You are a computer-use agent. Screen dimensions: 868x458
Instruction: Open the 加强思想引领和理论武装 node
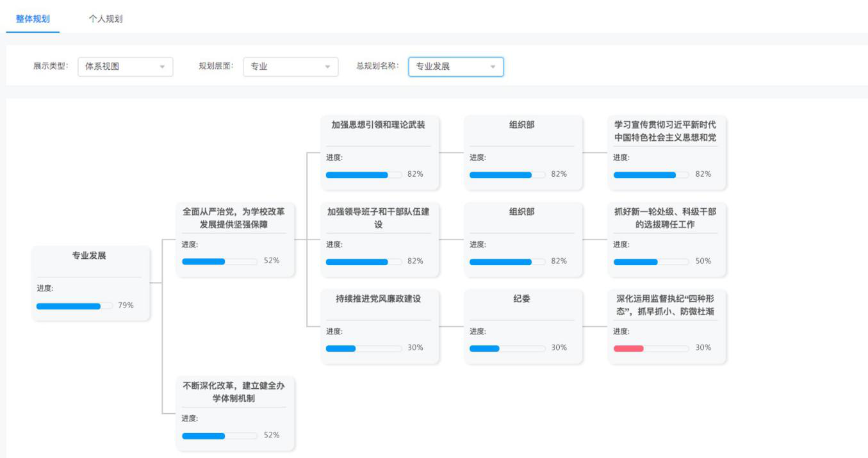(x=379, y=152)
